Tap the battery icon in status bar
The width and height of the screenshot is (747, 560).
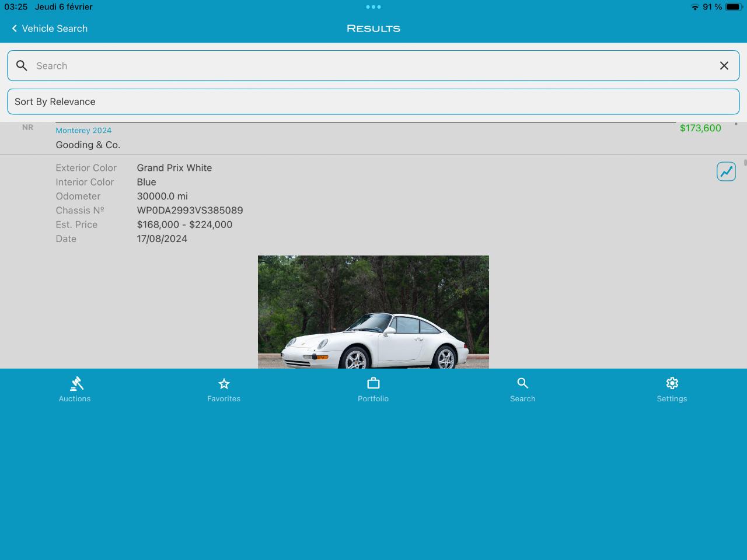pyautogui.click(x=733, y=7)
